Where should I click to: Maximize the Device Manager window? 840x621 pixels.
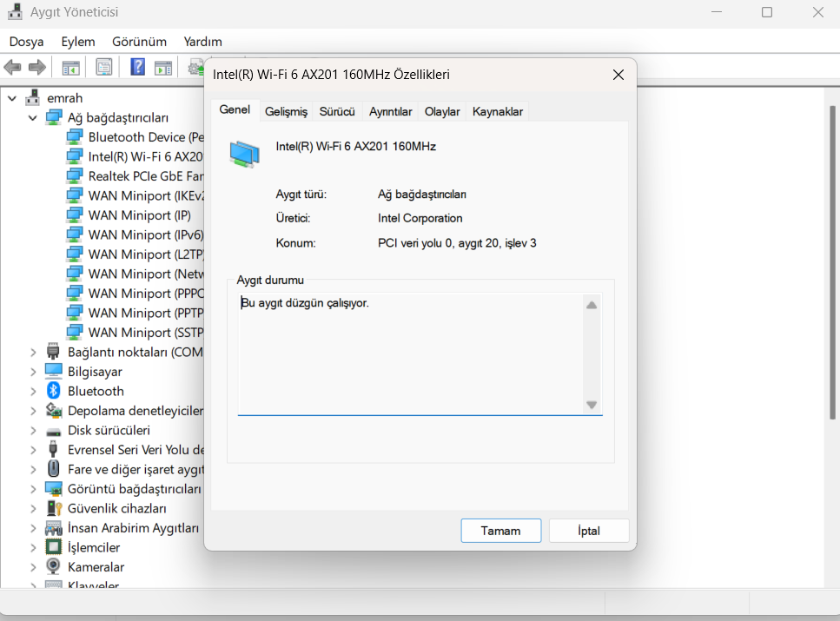tap(767, 12)
